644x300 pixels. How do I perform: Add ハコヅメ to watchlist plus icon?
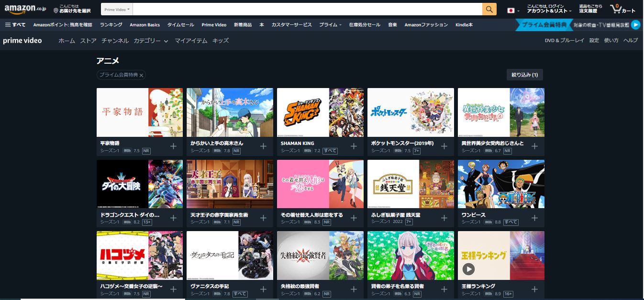click(173, 289)
